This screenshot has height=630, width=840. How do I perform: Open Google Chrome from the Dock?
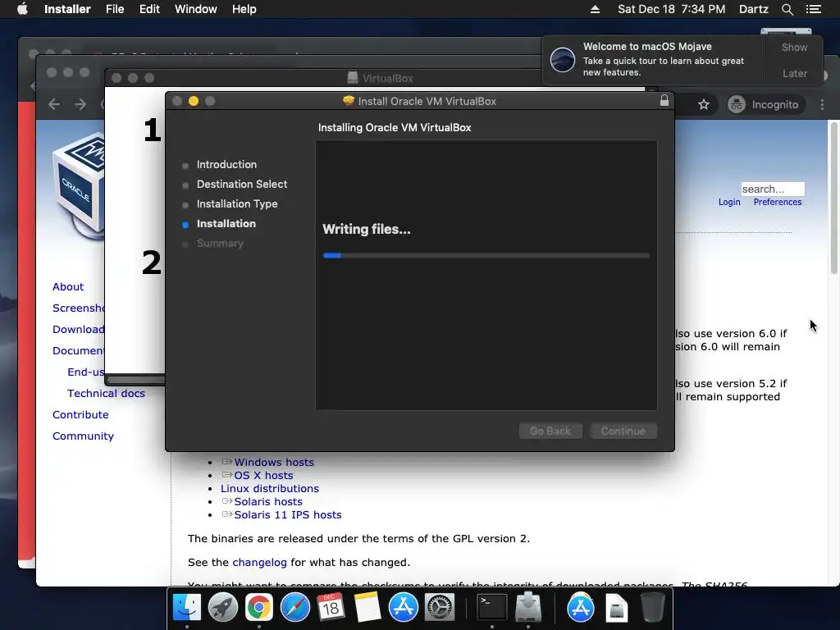tap(258, 608)
